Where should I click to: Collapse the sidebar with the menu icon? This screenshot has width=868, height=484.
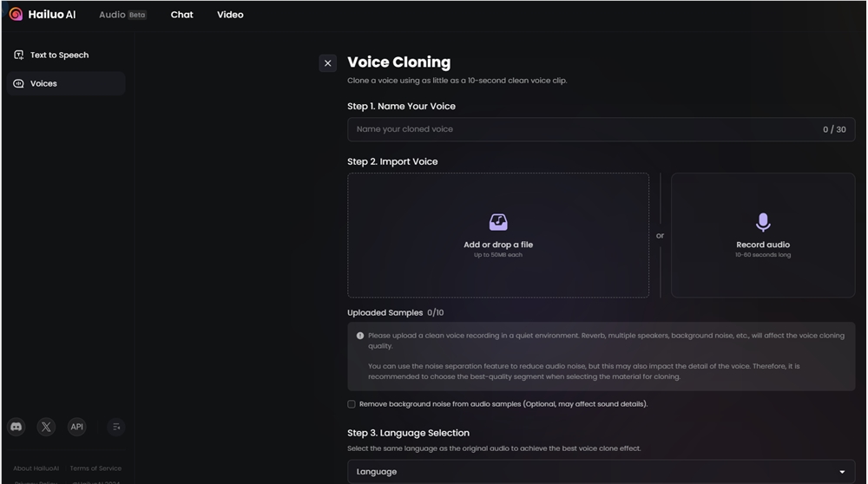point(116,427)
